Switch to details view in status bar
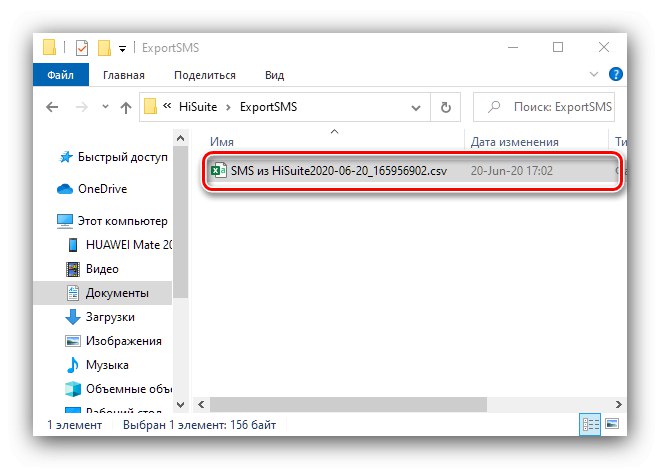 590,424
